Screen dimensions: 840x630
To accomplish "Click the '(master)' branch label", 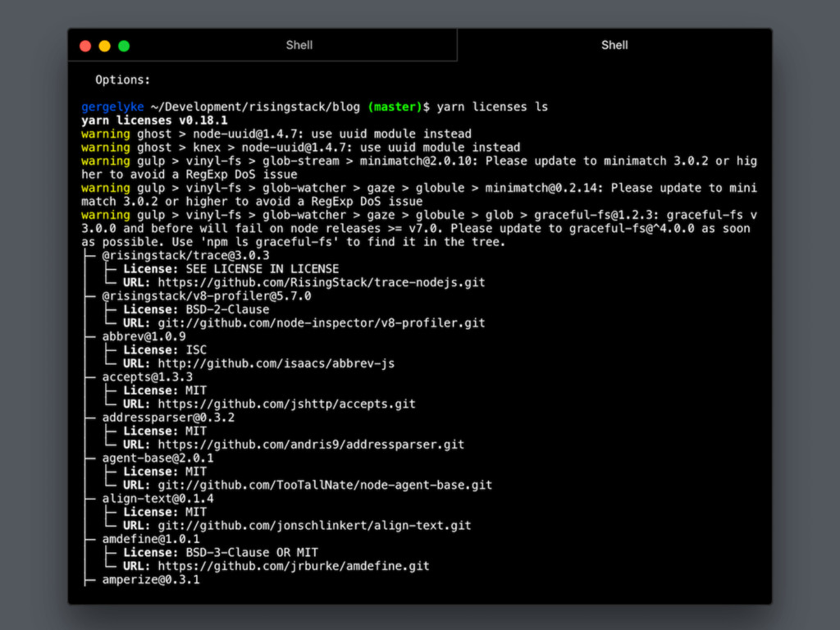I will 395,107.
